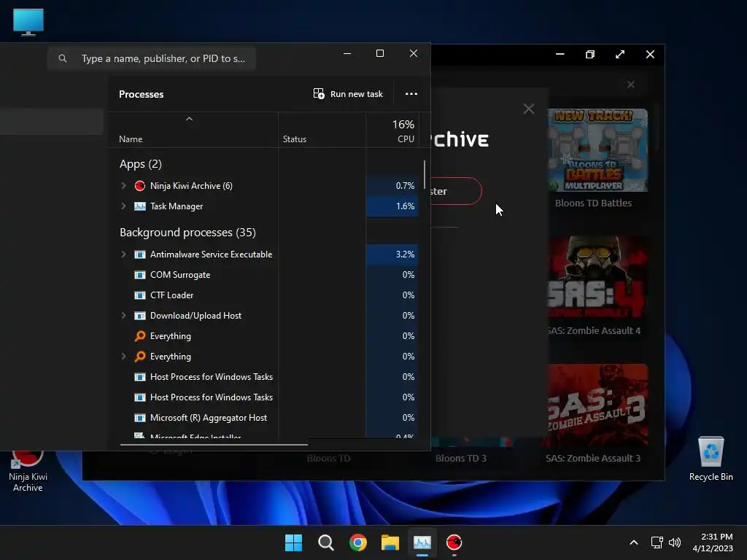Click Antimalware Service Executable icon
Viewport: 747px width, 560px height.
(x=139, y=254)
